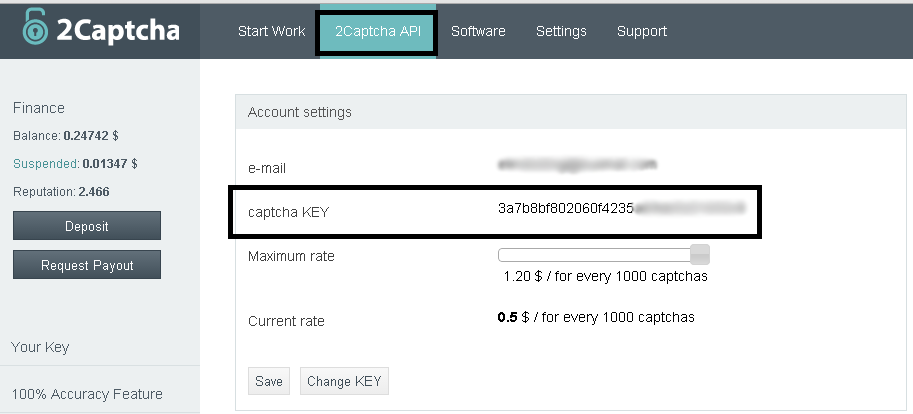The image size is (913, 414).
Task: Click the Request Payout button
Action: click(87, 265)
